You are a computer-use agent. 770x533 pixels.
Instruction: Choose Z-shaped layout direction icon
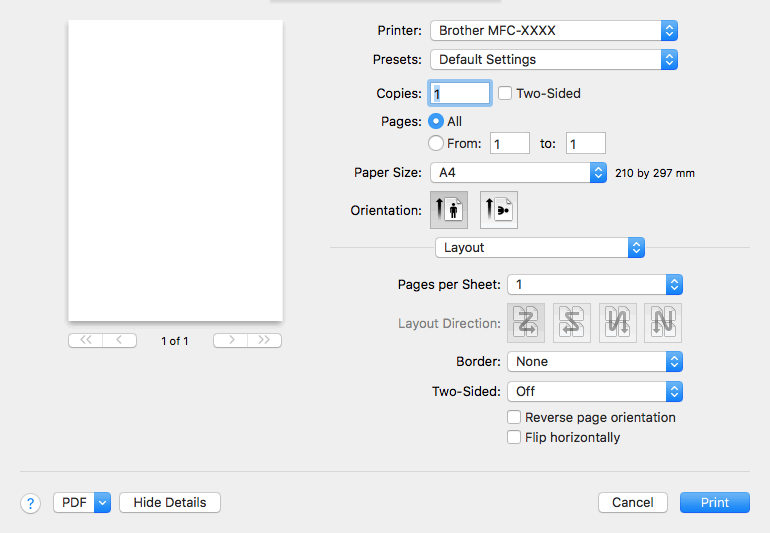[x=526, y=323]
